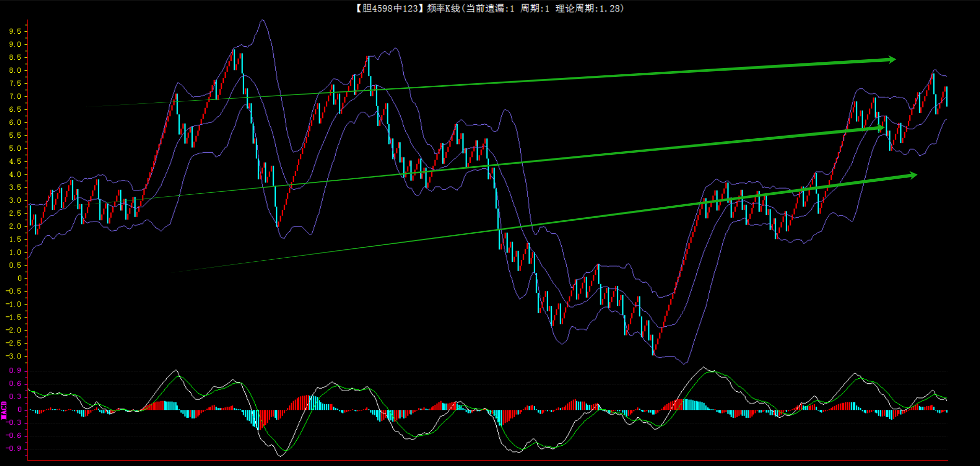Click the -3.0 label on price axis
980x466 pixels.
14,356
